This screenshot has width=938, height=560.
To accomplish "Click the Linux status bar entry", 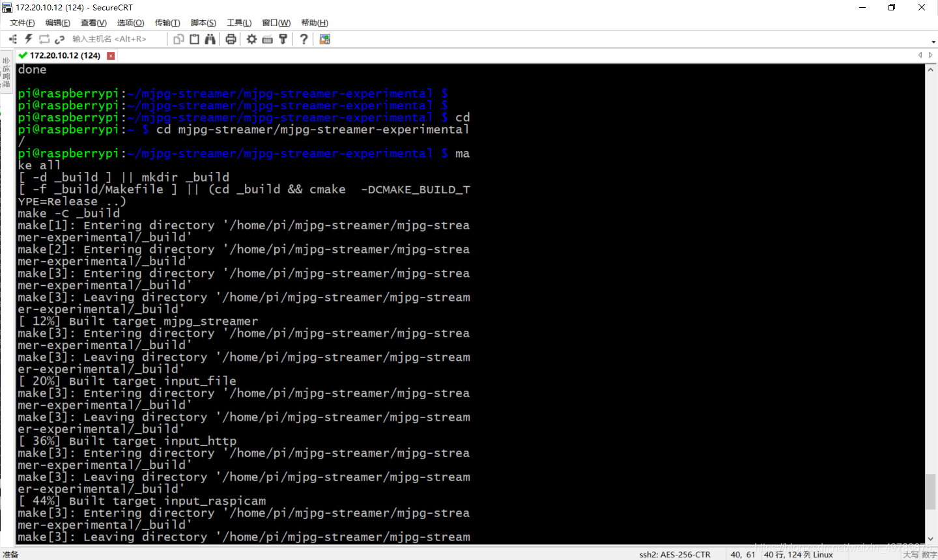I will [823, 555].
